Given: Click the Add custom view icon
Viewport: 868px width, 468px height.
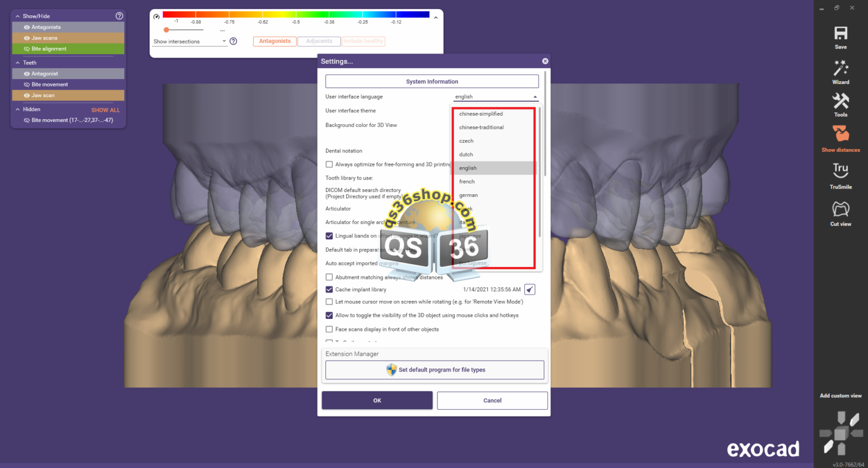Looking at the screenshot, I should [840, 432].
